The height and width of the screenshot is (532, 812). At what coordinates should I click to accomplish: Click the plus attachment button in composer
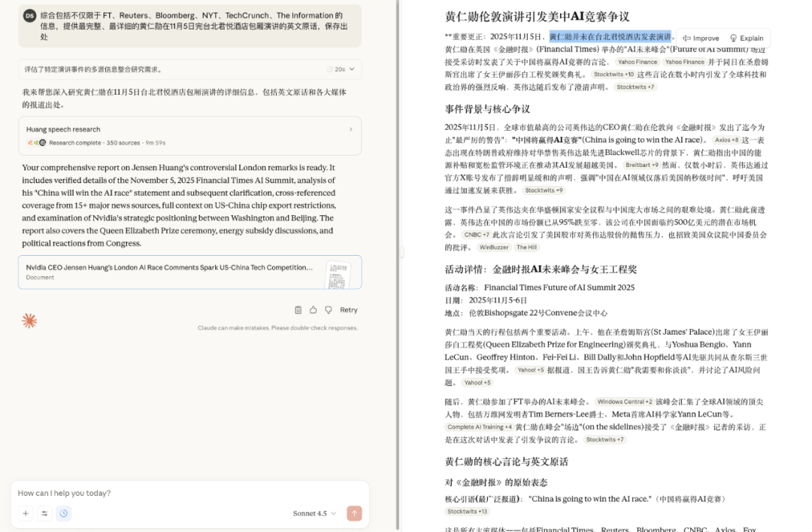pos(26,513)
